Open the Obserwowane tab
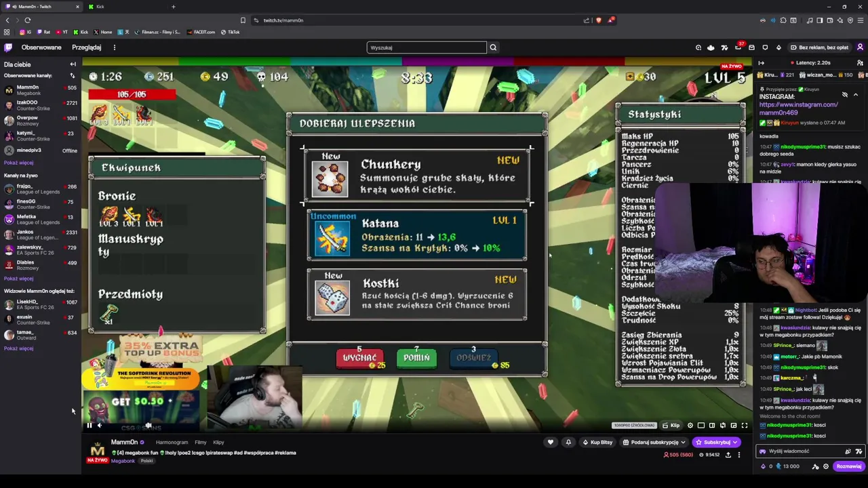 coord(41,47)
